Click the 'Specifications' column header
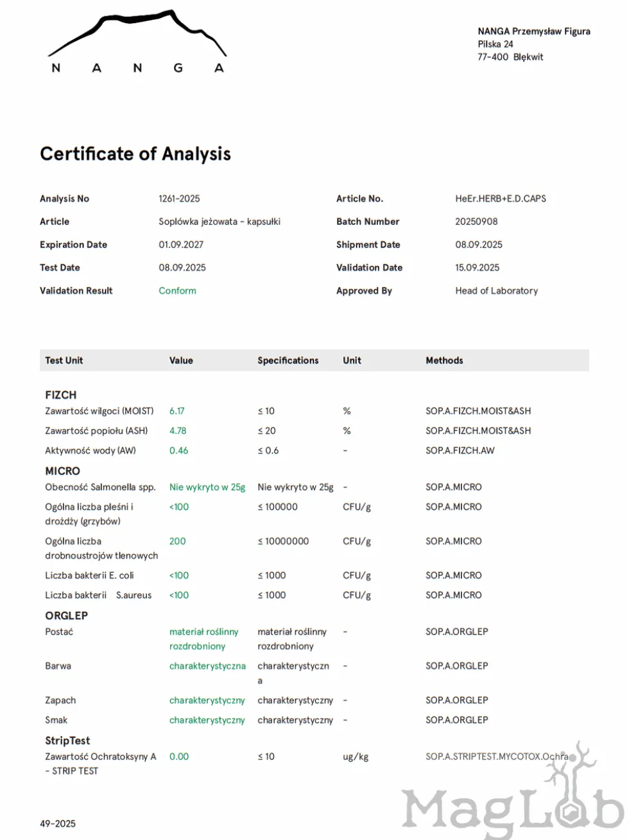 coord(288,360)
